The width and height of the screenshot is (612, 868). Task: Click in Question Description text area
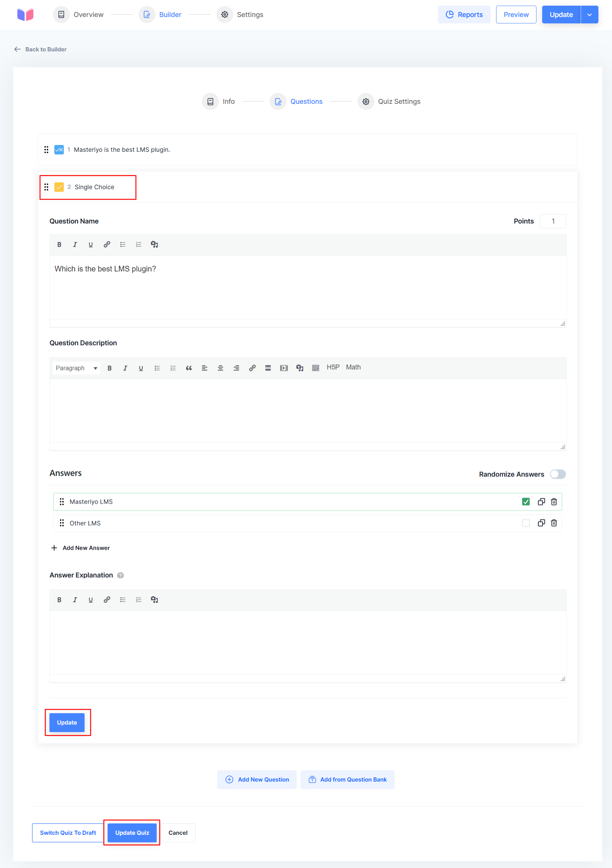point(308,410)
